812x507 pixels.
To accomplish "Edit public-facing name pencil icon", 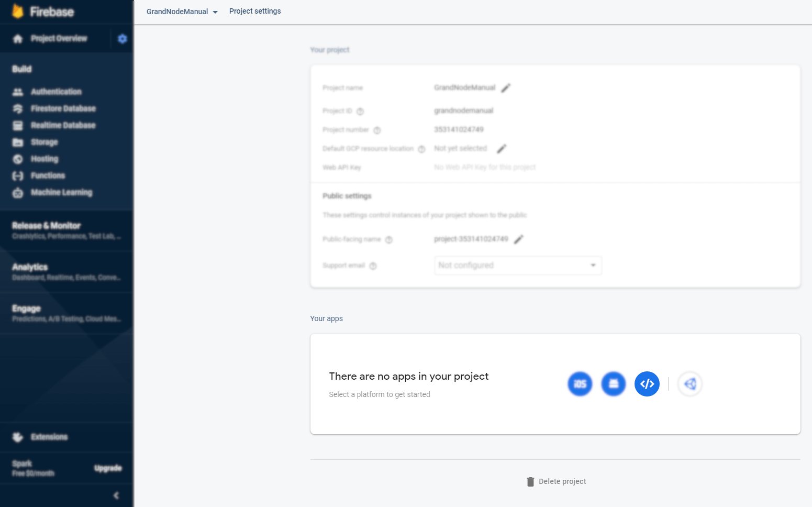I will [x=519, y=239].
